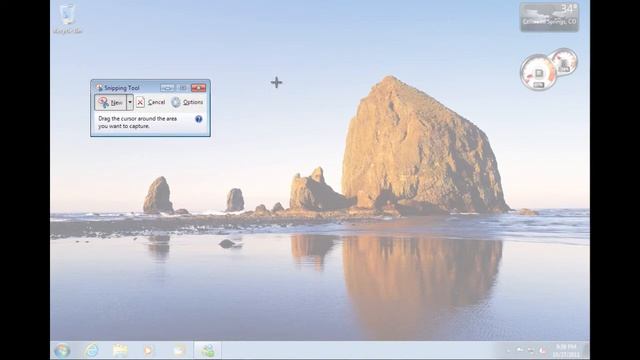This screenshot has width=640, height=360.
Task: Click the taskbar clock and date
Action: (566, 351)
